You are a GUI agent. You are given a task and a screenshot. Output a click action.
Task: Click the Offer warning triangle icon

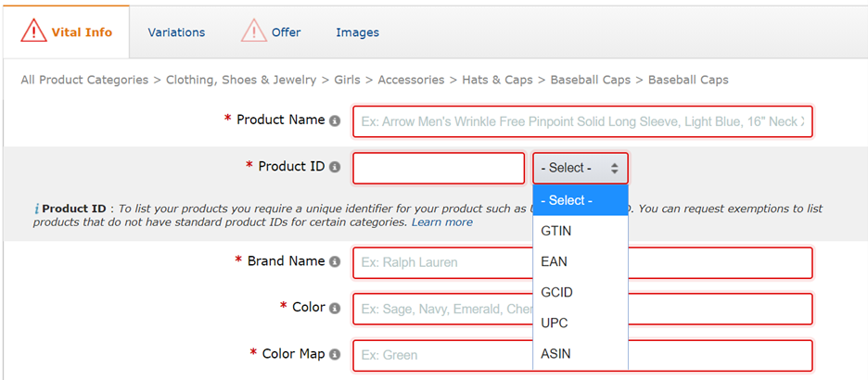254,31
